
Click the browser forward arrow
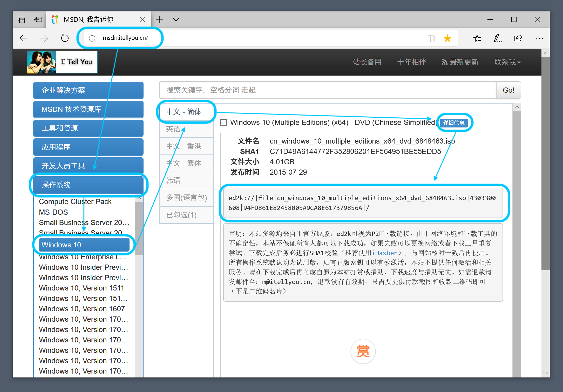coord(44,38)
